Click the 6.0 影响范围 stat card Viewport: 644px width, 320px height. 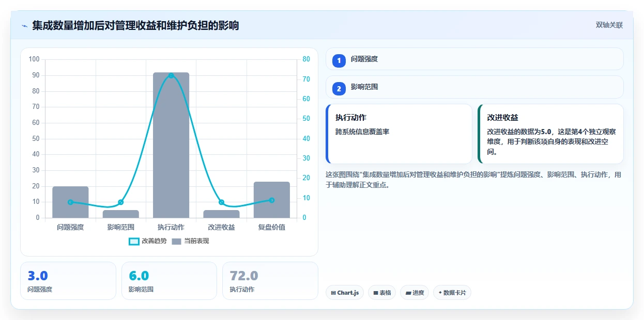click(169, 281)
